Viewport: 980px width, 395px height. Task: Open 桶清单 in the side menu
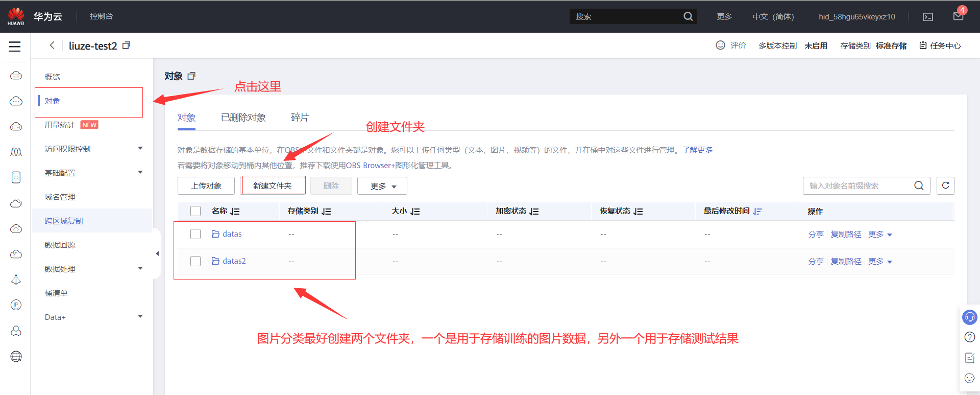(56, 293)
